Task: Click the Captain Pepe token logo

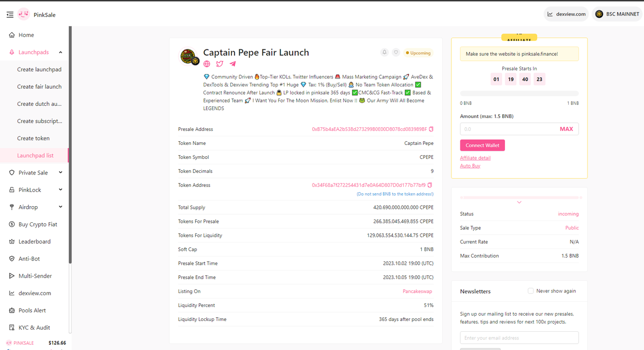Action: click(x=188, y=56)
